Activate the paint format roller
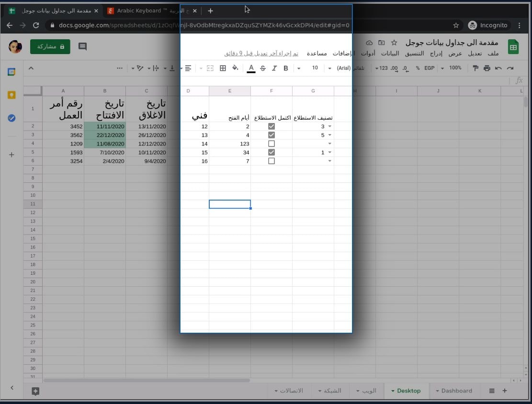The width and height of the screenshot is (532, 404). [x=475, y=68]
